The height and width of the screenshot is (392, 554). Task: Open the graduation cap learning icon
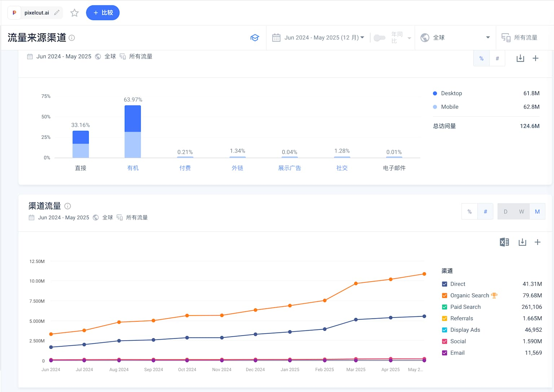coord(255,38)
